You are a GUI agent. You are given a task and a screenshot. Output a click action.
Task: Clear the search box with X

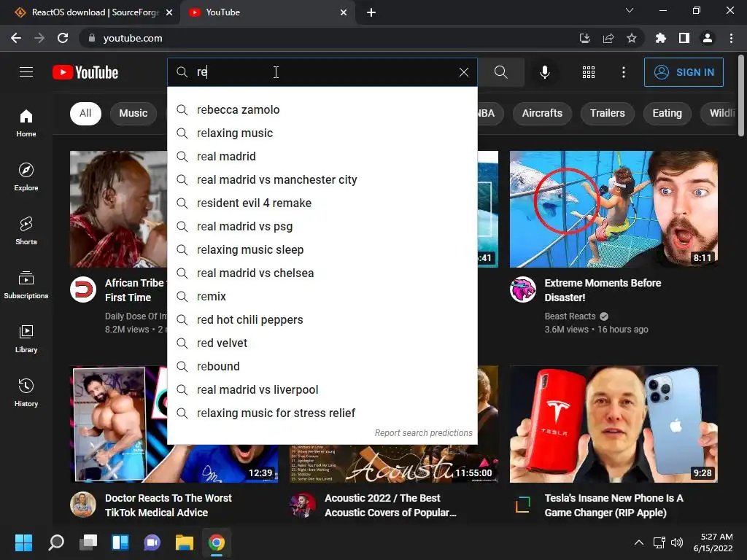[x=463, y=72]
